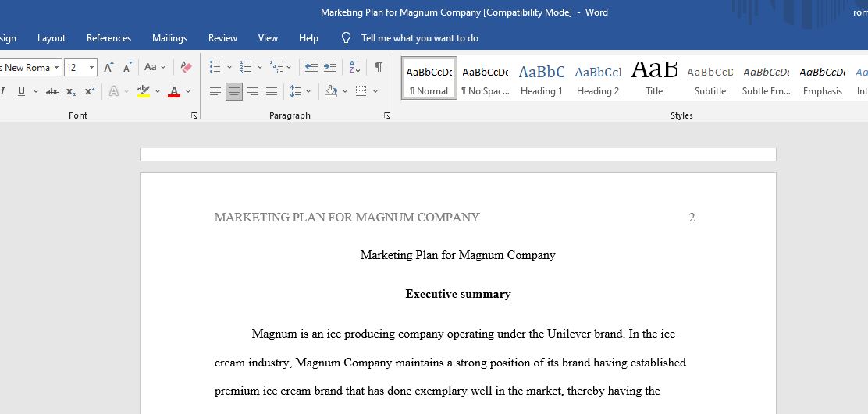The width and height of the screenshot is (868, 414).
Task: Click the Clear All Formatting eraser icon
Action: pos(186,67)
